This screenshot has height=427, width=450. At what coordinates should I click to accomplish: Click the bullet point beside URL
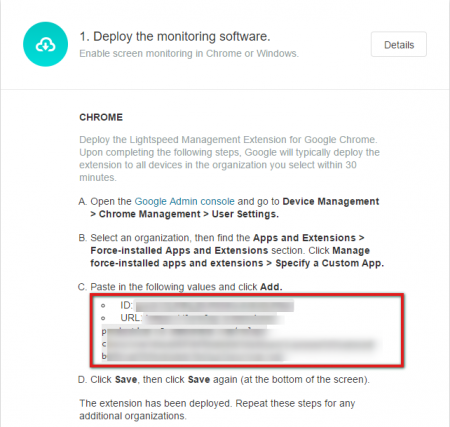(103, 318)
